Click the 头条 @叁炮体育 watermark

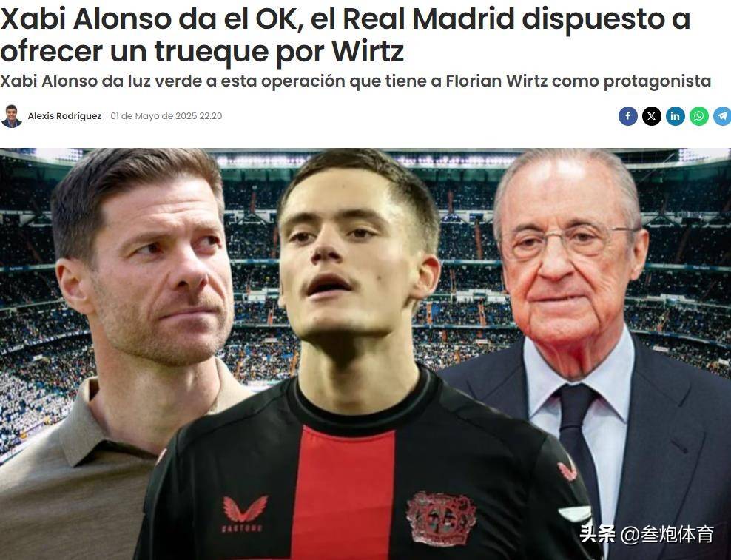(646, 534)
